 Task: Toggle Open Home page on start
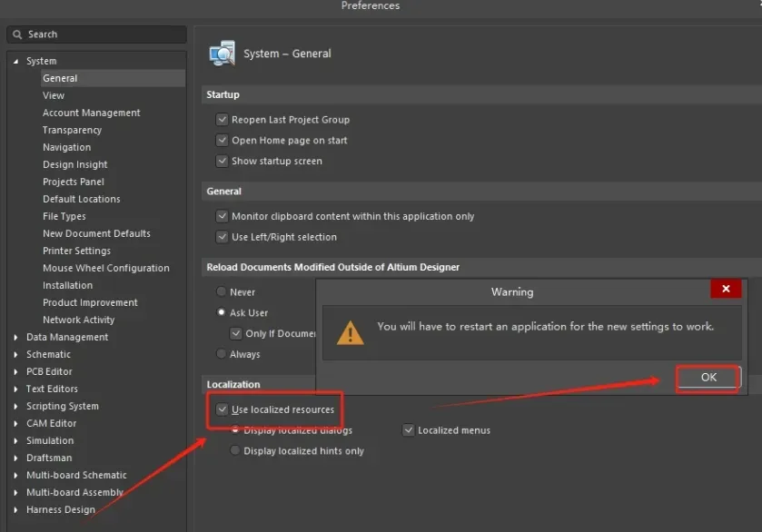(x=223, y=141)
